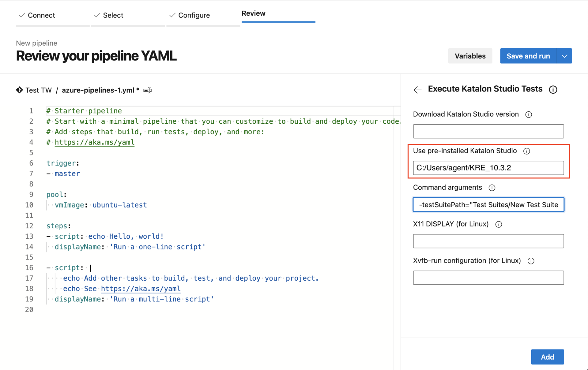588x370 pixels.
Task: Focus the X11 DISPLAY input field
Action: tap(488, 241)
